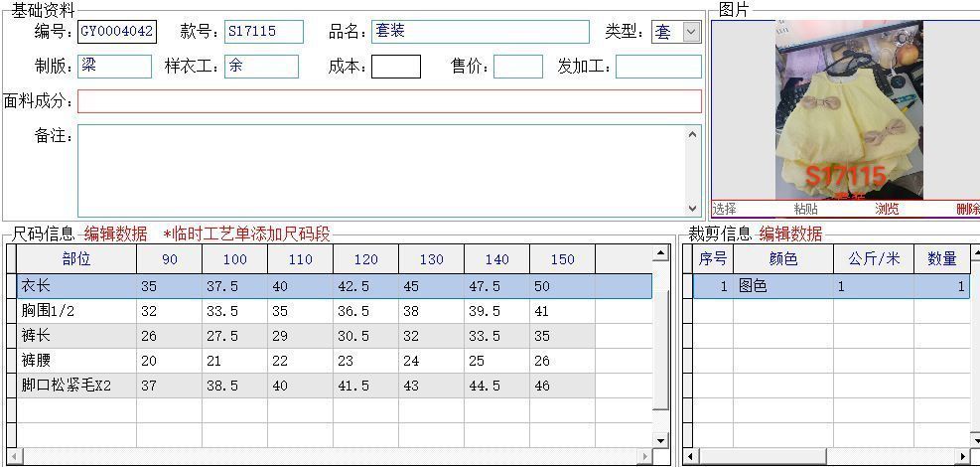The width and height of the screenshot is (980, 467).
Task: Click the yellow dress S17115 image
Action: click(x=849, y=110)
